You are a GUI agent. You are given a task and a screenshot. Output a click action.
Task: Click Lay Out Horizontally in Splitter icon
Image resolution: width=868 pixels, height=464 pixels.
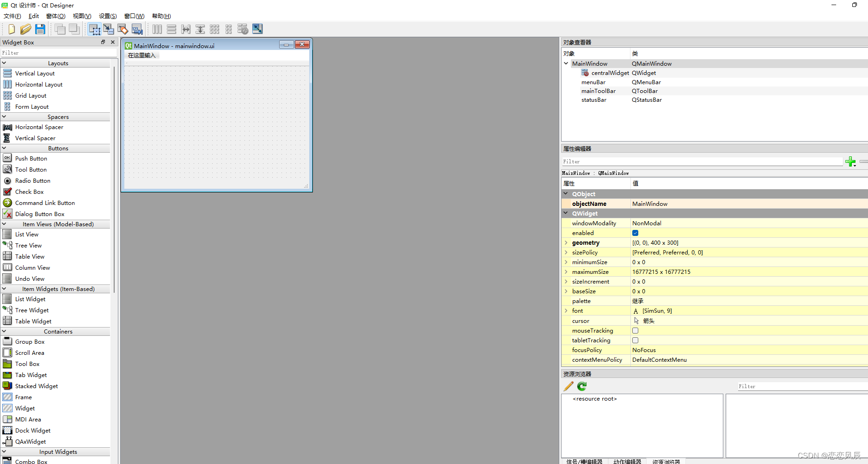[186, 29]
